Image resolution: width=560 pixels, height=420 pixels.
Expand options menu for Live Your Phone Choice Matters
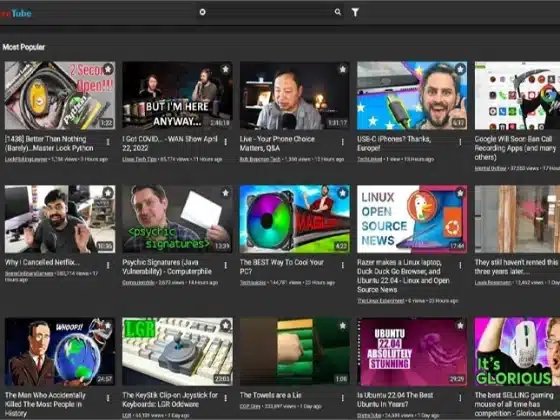[x=342, y=142]
